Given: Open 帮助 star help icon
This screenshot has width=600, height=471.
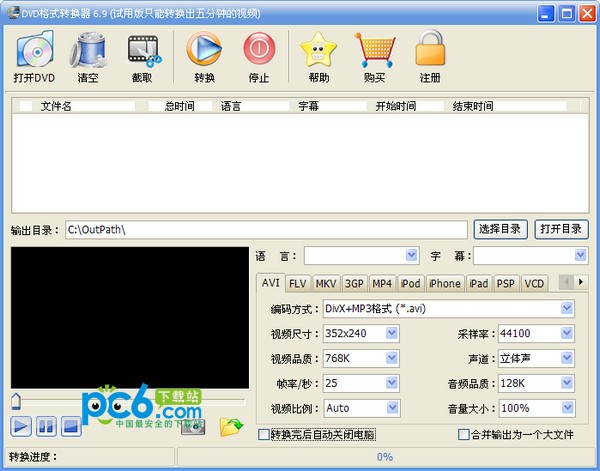Looking at the screenshot, I should point(318,57).
